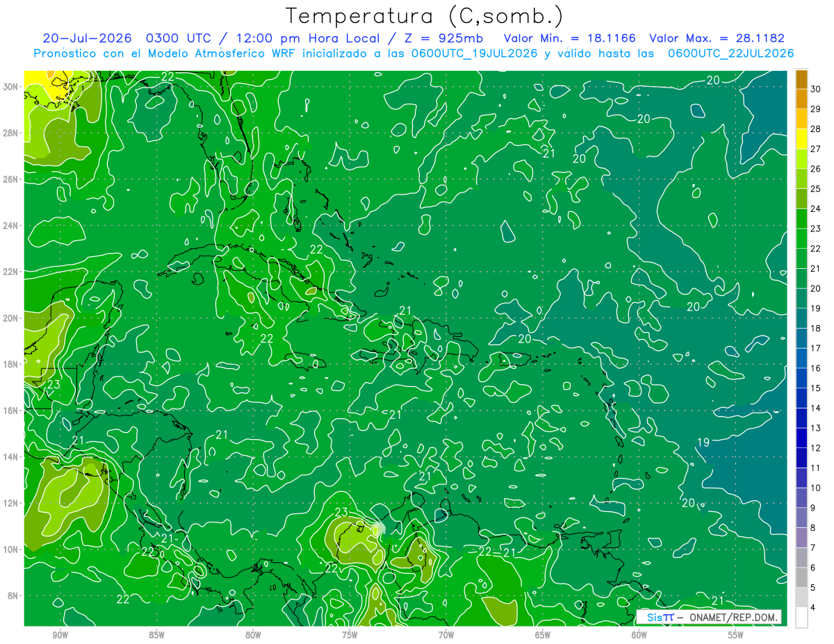Click the 'SisTT' logo text
The height and width of the screenshot is (644, 834).
660,617
